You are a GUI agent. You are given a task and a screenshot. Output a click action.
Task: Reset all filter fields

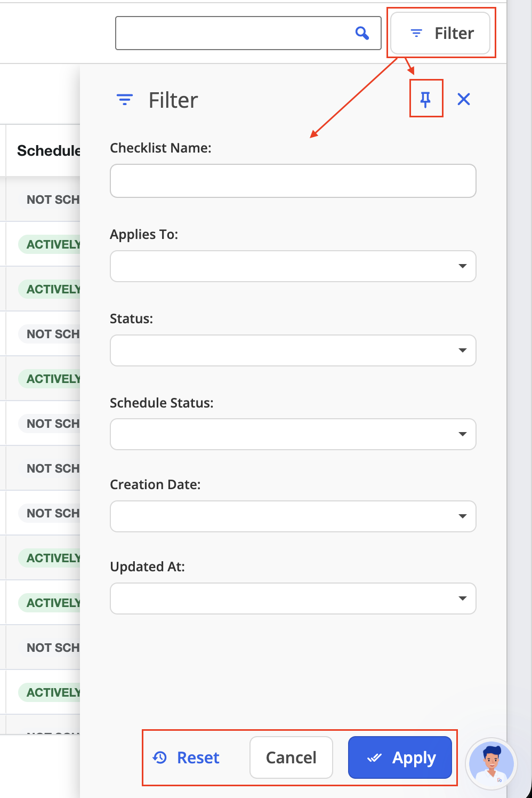tap(186, 757)
